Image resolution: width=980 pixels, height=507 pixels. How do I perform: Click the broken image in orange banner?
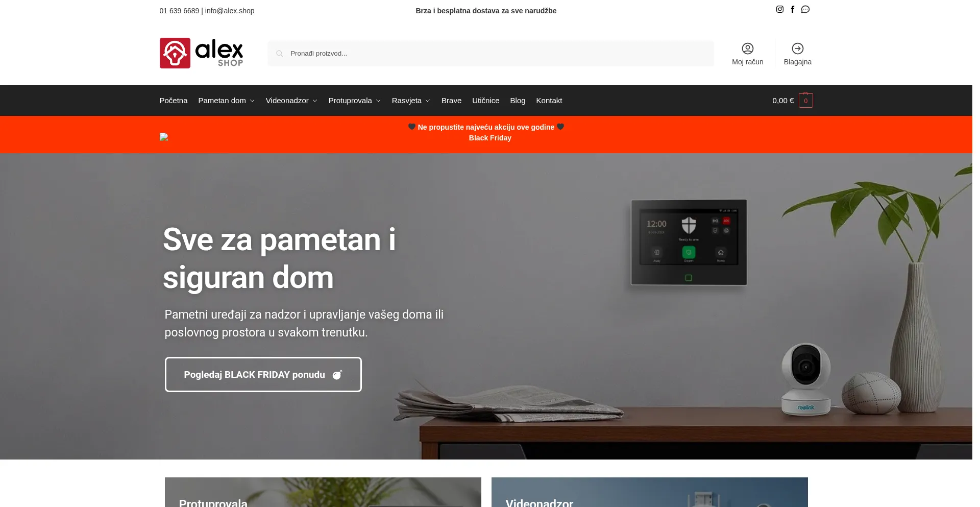coord(164,137)
